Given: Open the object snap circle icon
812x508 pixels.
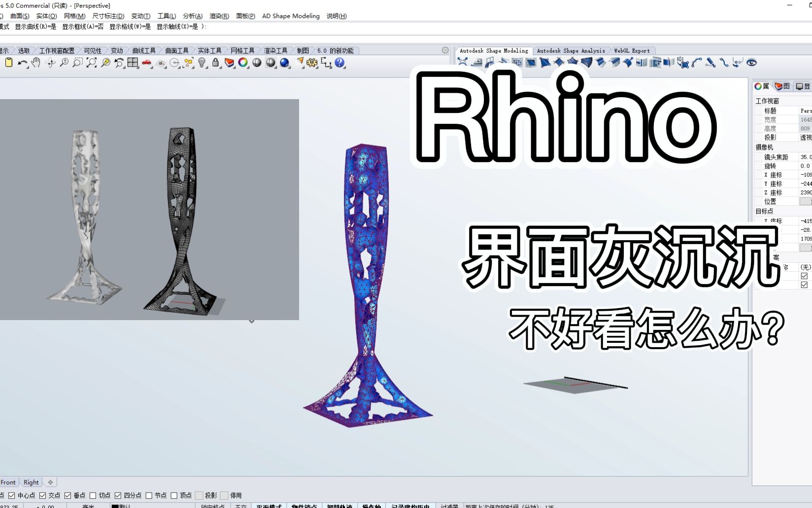Looking at the screenshot, I should 174,63.
